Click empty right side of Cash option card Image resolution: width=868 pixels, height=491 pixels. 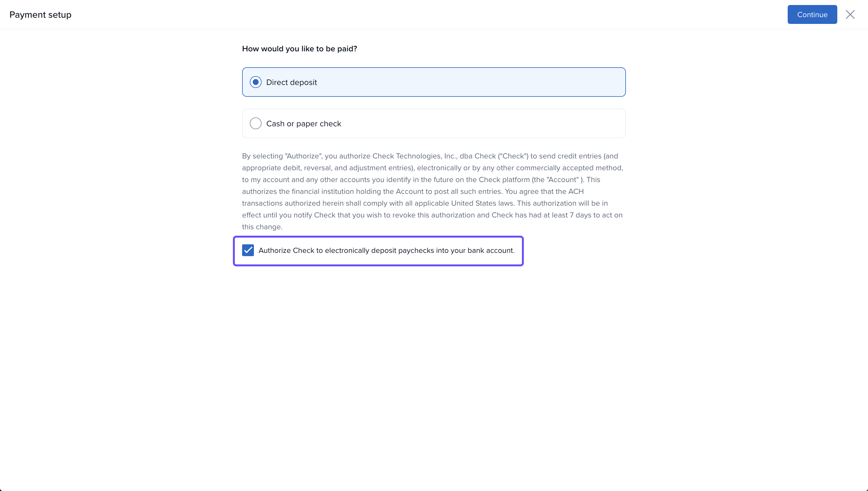506,123
